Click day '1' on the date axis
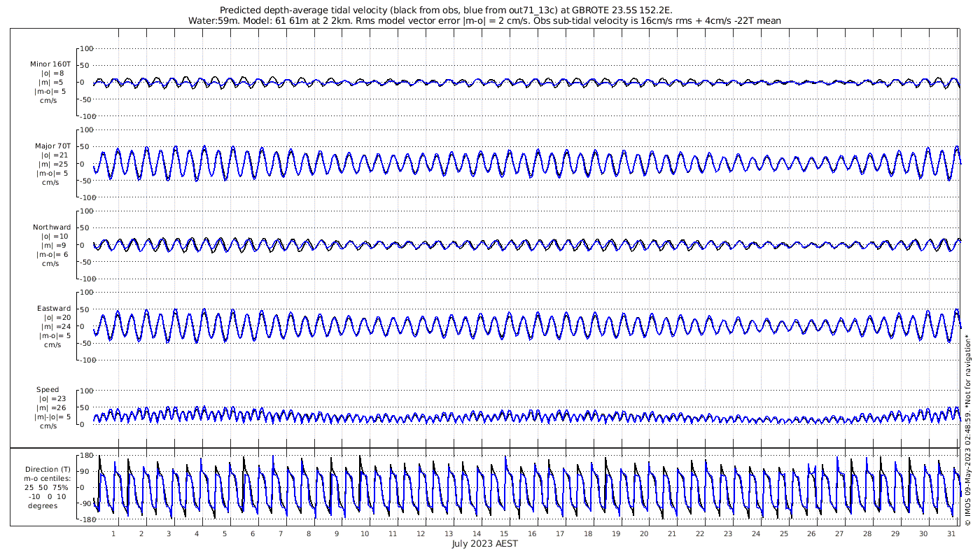 click(113, 533)
